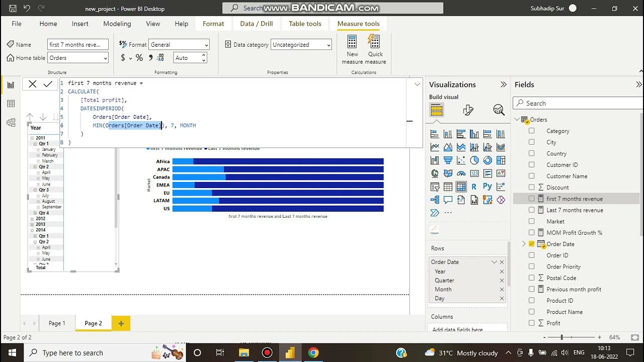Select the clustered column chart visual
The image size is (644, 362).
click(474, 134)
